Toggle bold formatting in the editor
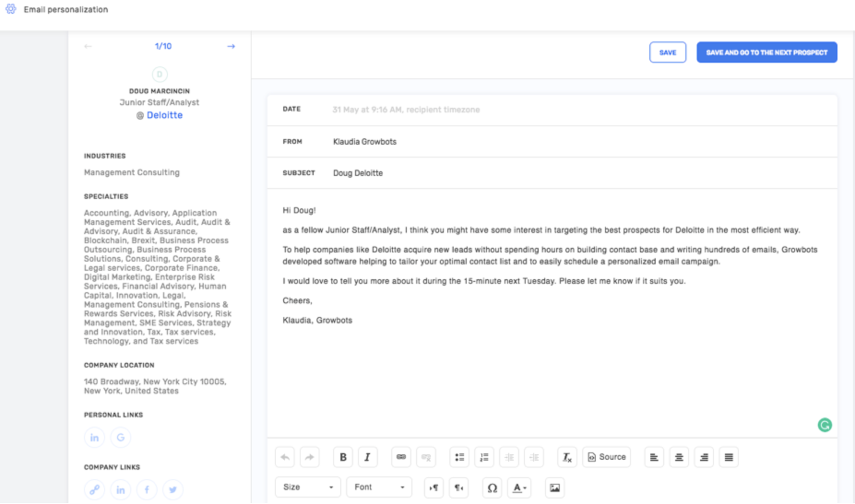Image resolution: width=855 pixels, height=504 pixels. (x=343, y=457)
